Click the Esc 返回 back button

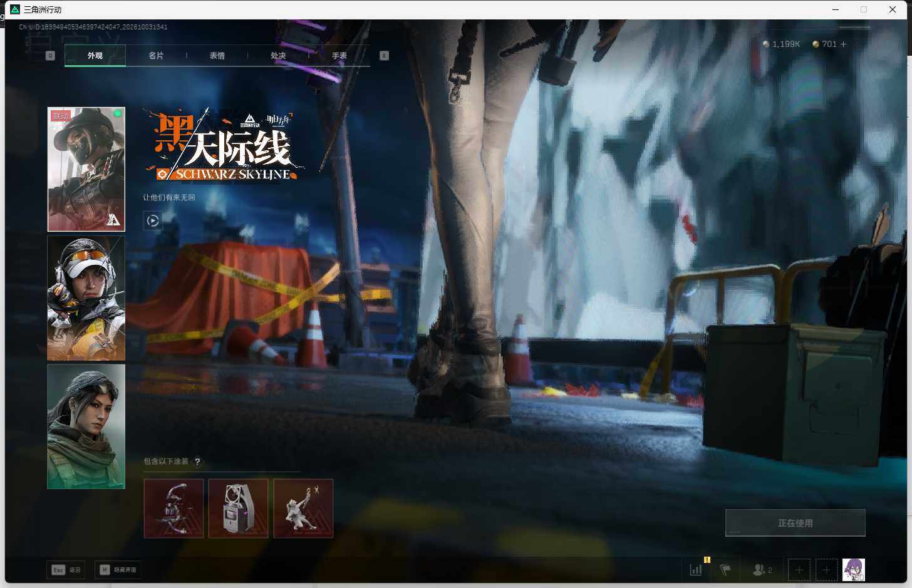coord(66,570)
